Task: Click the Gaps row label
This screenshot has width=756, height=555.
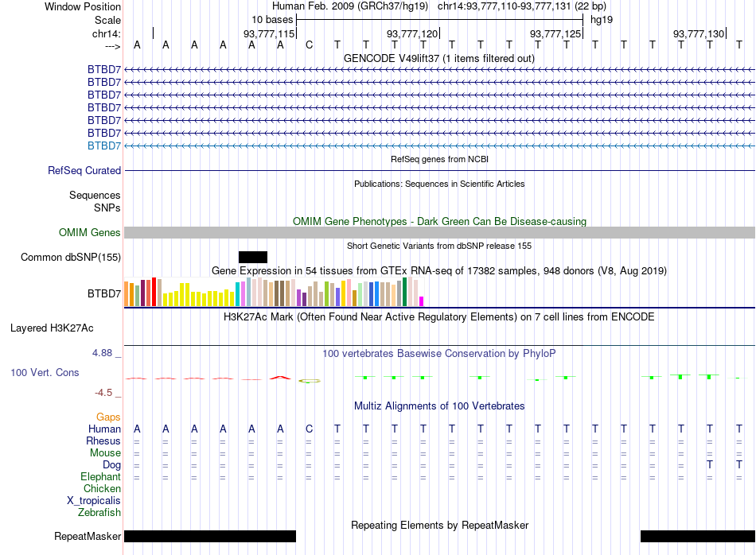Action: pyautogui.click(x=108, y=417)
